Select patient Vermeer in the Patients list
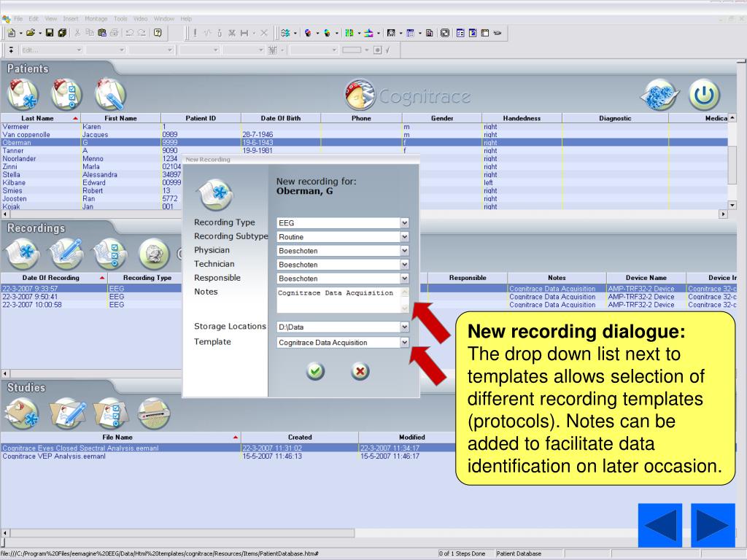 click(364, 127)
